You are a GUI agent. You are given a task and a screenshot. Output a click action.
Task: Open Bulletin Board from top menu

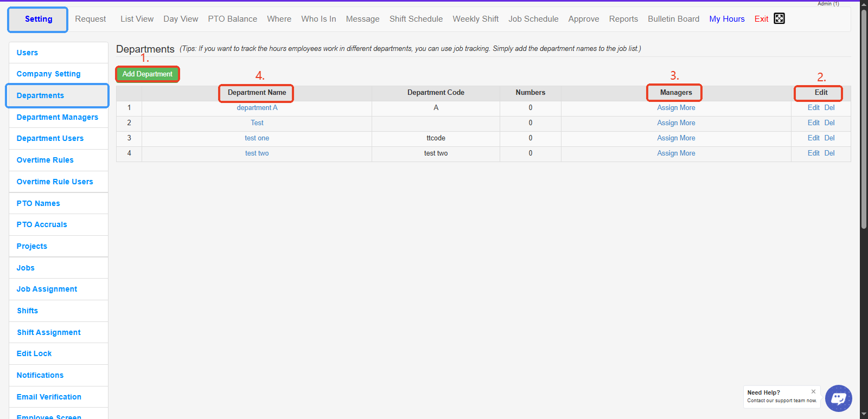[673, 19]
